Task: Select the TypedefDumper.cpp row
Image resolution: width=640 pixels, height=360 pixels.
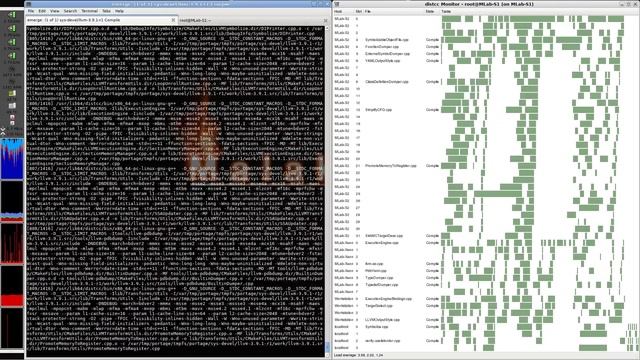Action: tap(486, 285)
